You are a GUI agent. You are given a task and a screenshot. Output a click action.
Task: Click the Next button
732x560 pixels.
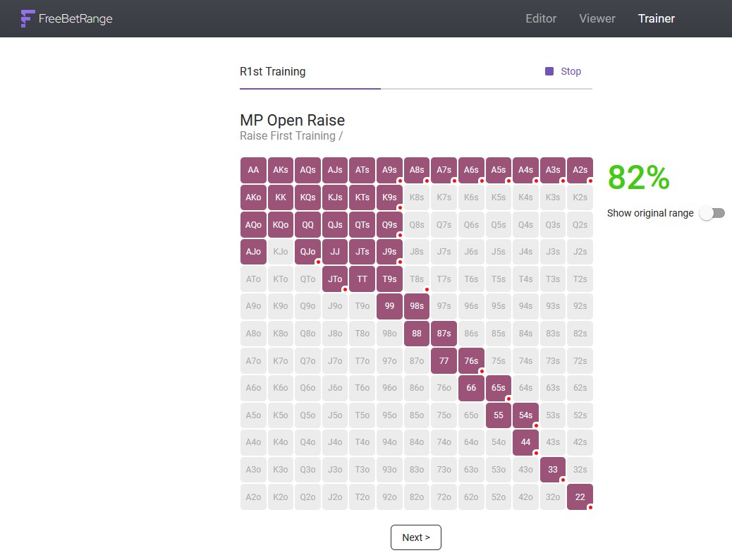(x=415, y=537)
